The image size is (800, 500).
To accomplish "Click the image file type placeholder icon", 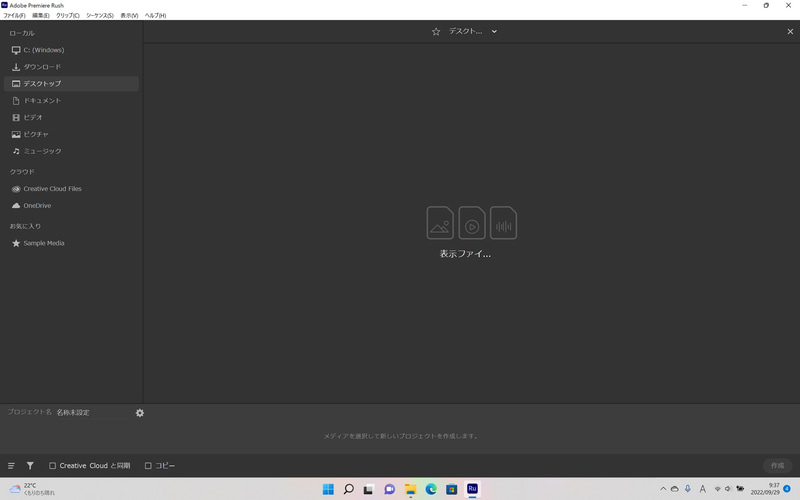I will (440, 223).
